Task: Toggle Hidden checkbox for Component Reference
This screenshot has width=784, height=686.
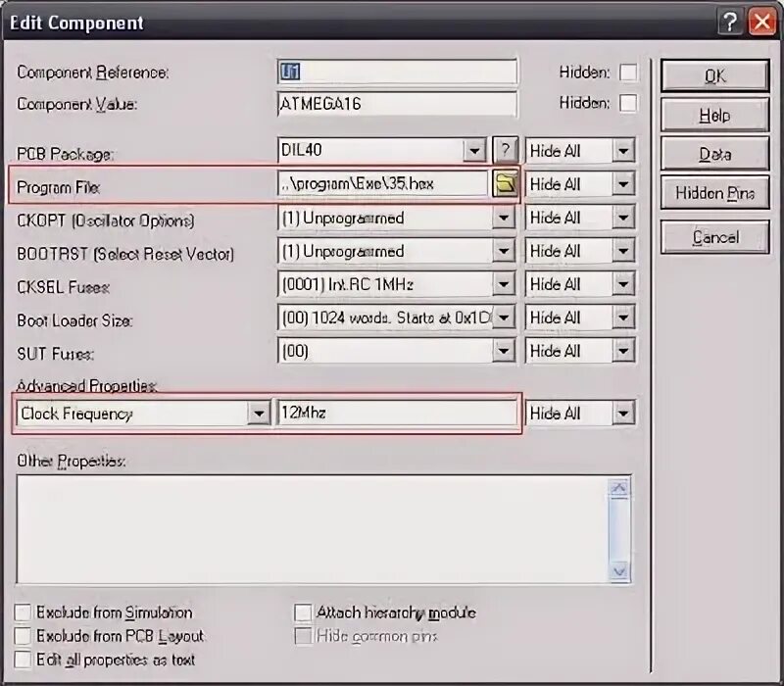Action: (628, 72)
